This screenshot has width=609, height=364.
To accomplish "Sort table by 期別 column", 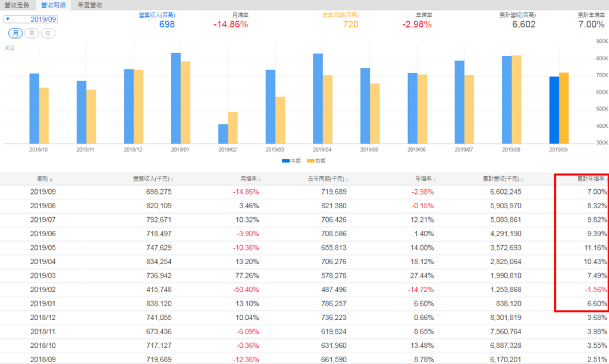I will click(45, 179).
